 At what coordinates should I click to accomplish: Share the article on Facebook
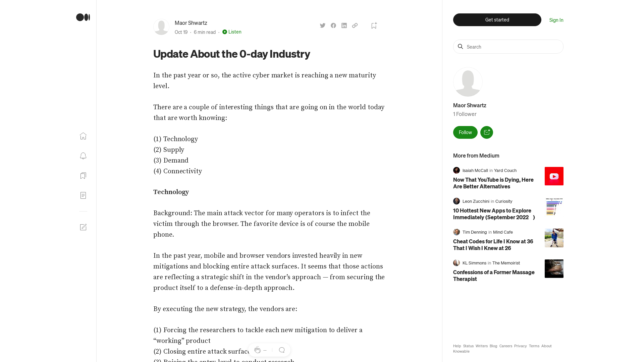pyautogui.click(x=333, y=25)
